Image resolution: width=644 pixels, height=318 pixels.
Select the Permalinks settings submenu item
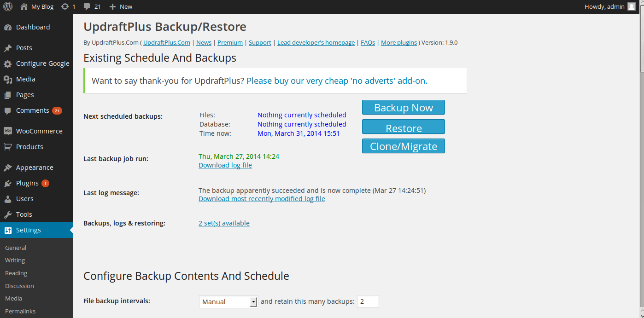click(x=20, y=311)
